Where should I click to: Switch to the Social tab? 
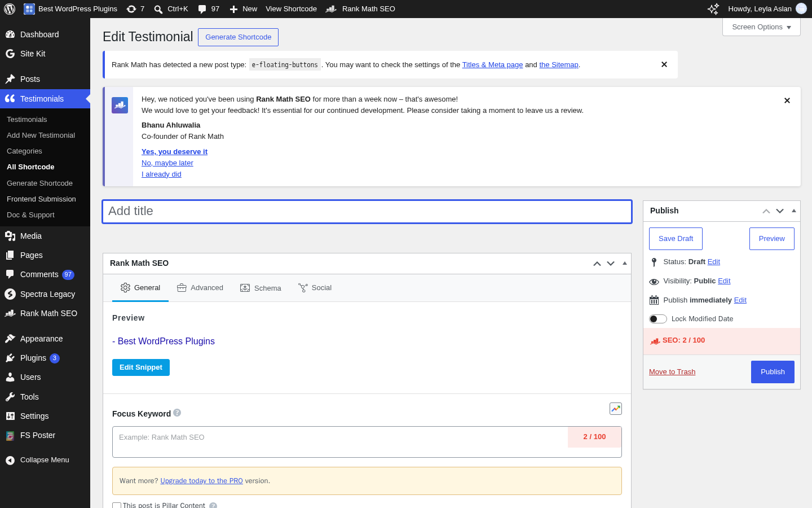click(x=315, y=288)
